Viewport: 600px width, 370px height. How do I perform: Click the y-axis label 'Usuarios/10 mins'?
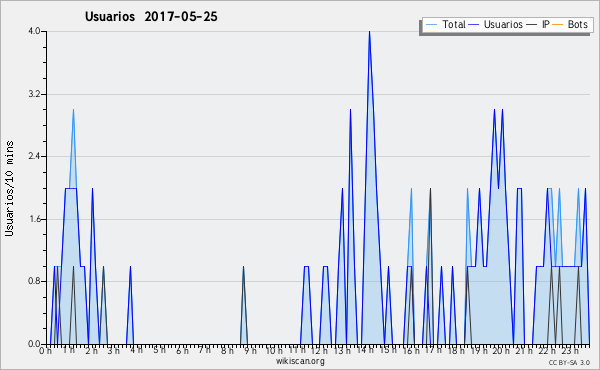click(x=9, y=188)
